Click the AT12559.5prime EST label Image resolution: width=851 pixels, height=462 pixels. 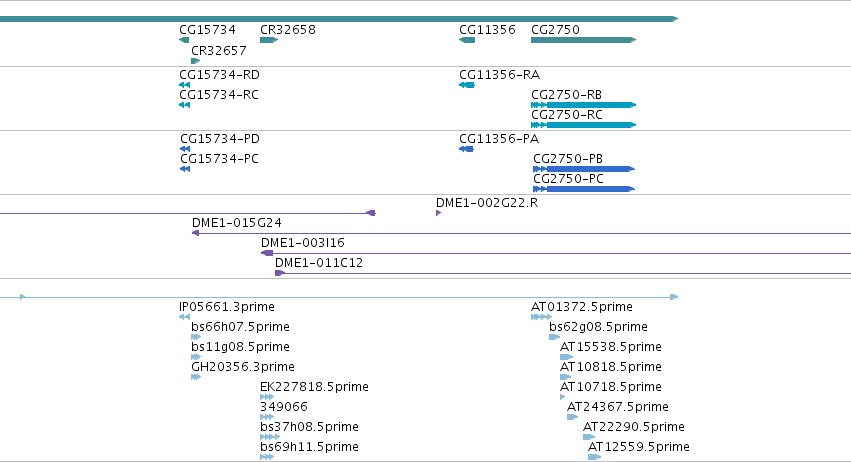pos(639,447)
